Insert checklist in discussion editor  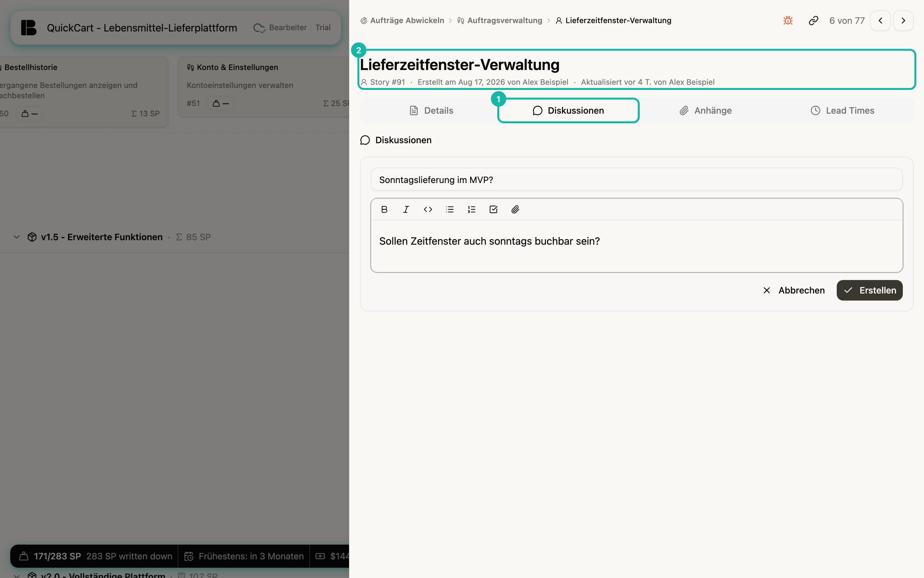(x=493, y=209)
